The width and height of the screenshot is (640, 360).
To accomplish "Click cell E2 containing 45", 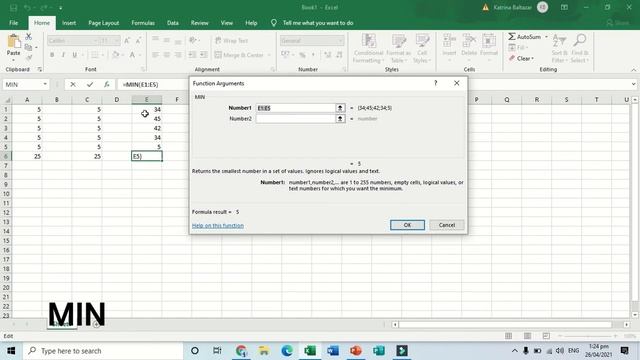I will [x=147, y=119].
